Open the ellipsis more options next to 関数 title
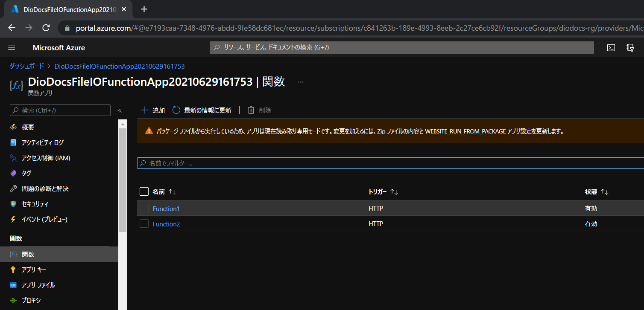644x310 pixels. coord(300,82)
